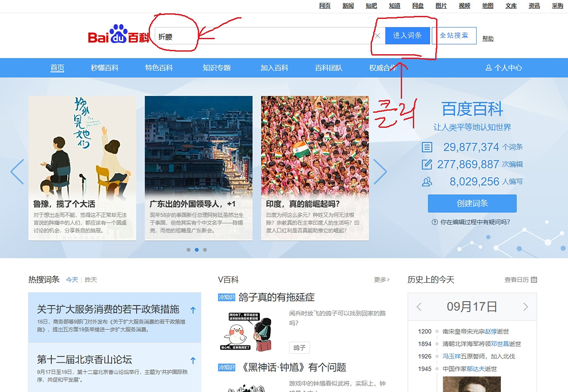Open top bar link 文库
Image resolution: width=568 pixels, height=392 pixels.
pos(511,6)
